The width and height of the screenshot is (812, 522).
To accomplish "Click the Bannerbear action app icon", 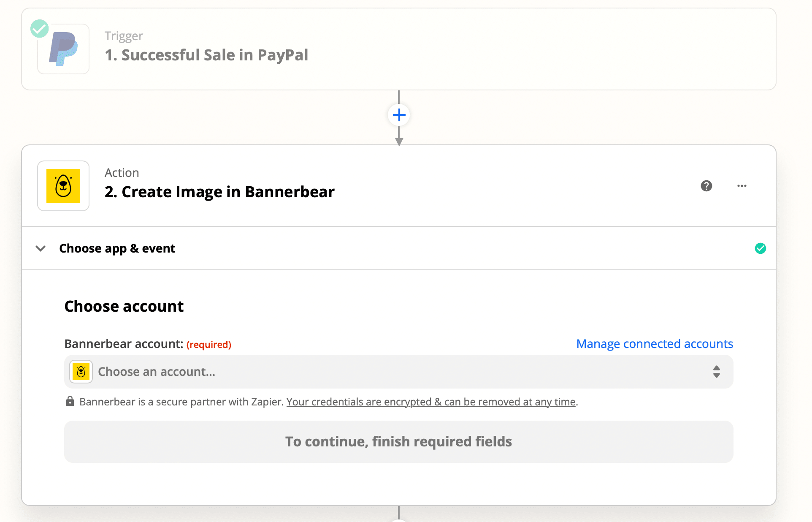I will coord(63,186).
